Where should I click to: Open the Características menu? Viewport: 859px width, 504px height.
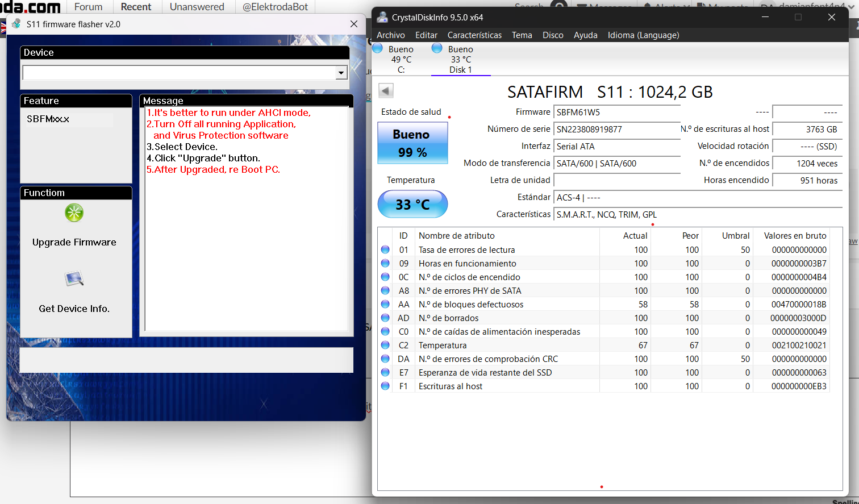pos(474,35)
